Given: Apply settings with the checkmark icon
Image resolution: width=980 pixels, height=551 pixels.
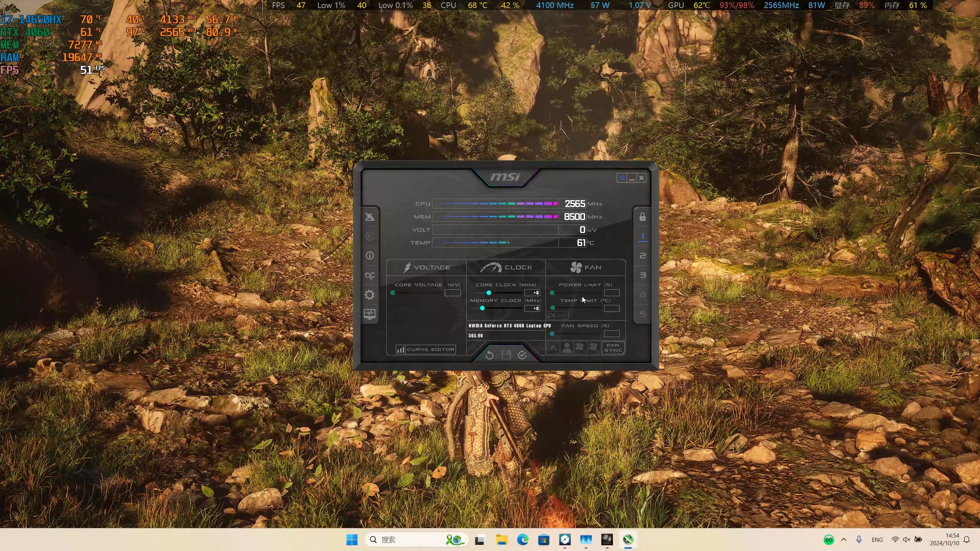Looking at the screenshot, I should (x=522, y=355).
